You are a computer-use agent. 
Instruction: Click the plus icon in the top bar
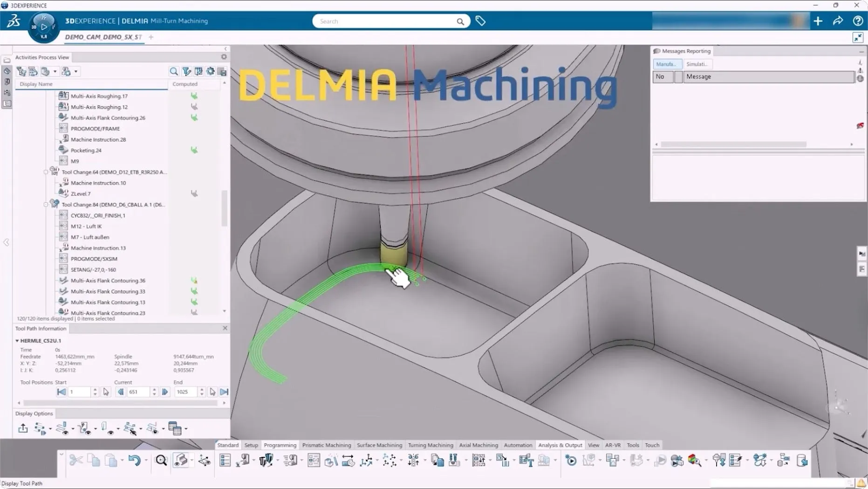[x=818, y=21]
